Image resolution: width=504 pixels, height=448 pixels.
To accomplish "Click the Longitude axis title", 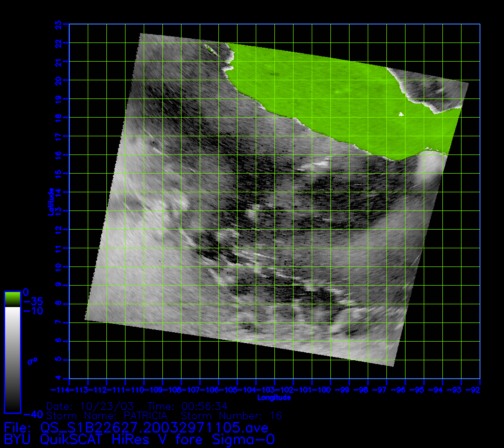I will coord(274,398).
